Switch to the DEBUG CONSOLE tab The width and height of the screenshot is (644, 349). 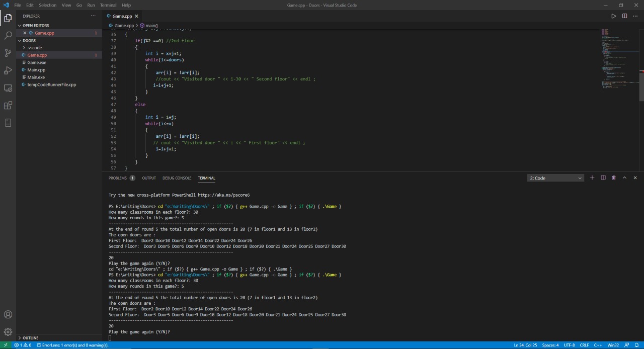[177, 178]
